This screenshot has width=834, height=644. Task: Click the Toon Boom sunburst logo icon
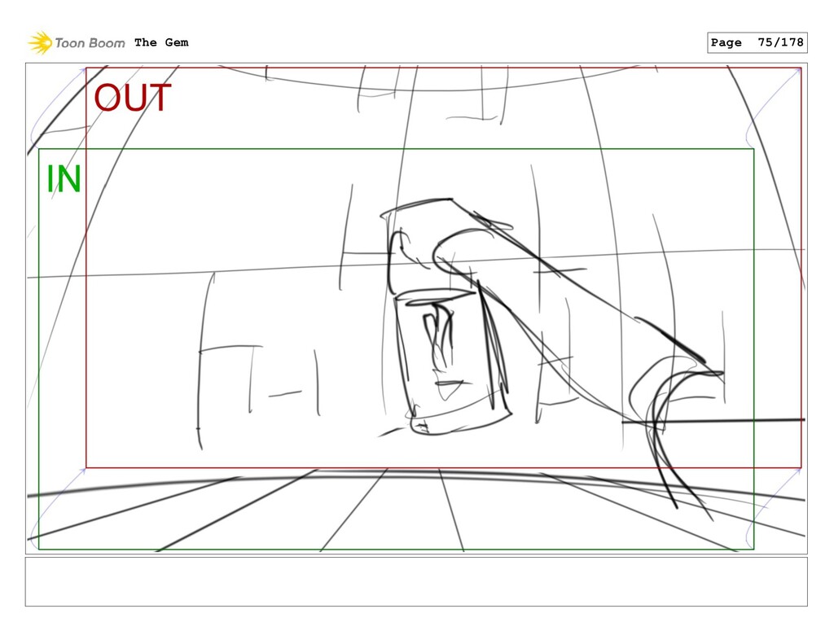(40, 43)
